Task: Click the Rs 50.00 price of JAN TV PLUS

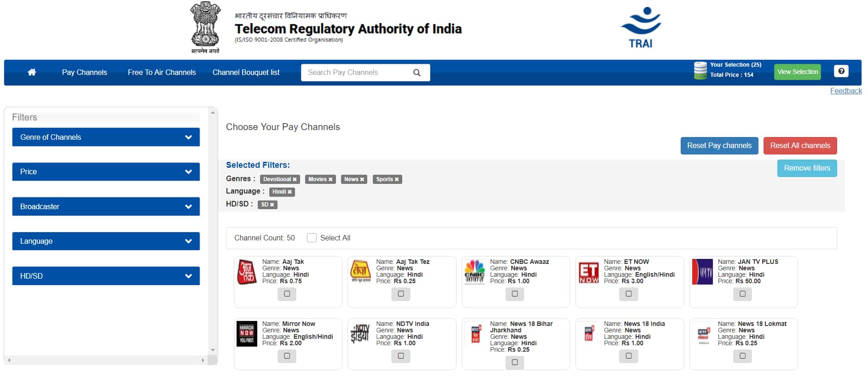Action: coord(748,281)
